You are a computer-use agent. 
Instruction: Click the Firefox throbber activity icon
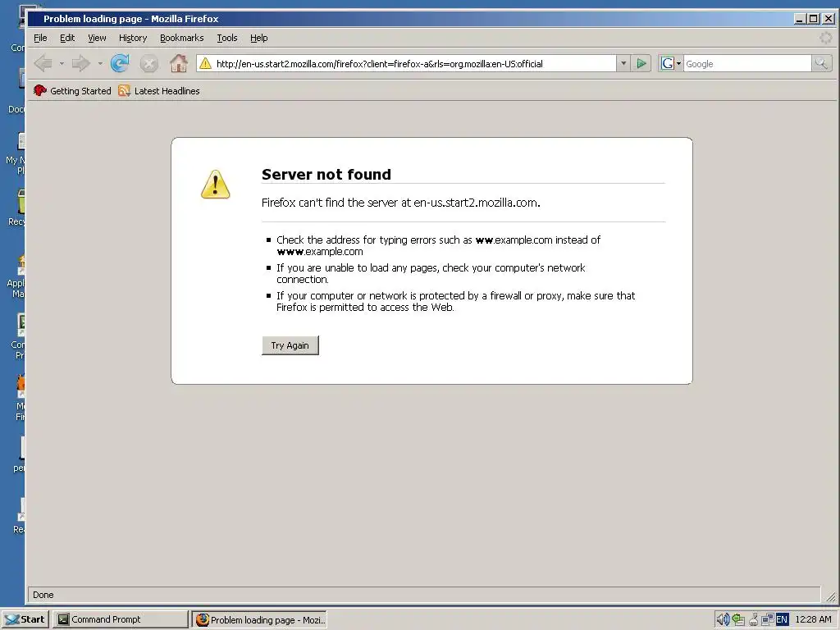click(x=825, y=38)
